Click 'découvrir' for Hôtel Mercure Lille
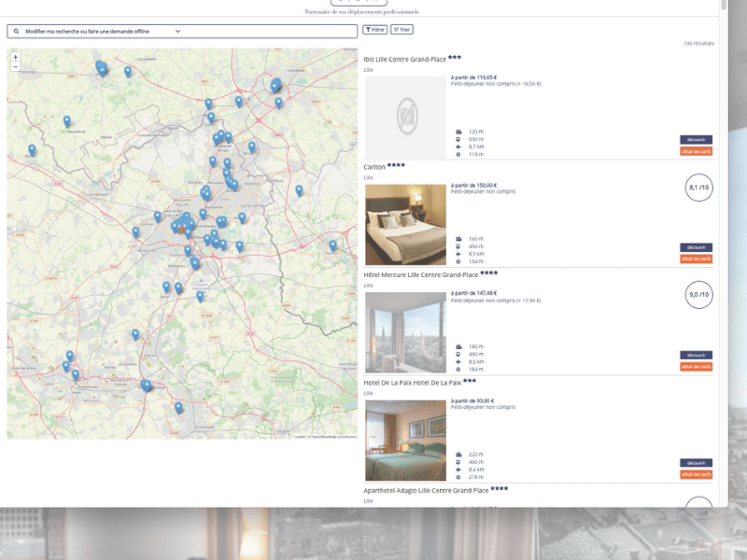Viewport: 747px width, 560px height. point(696,355)
